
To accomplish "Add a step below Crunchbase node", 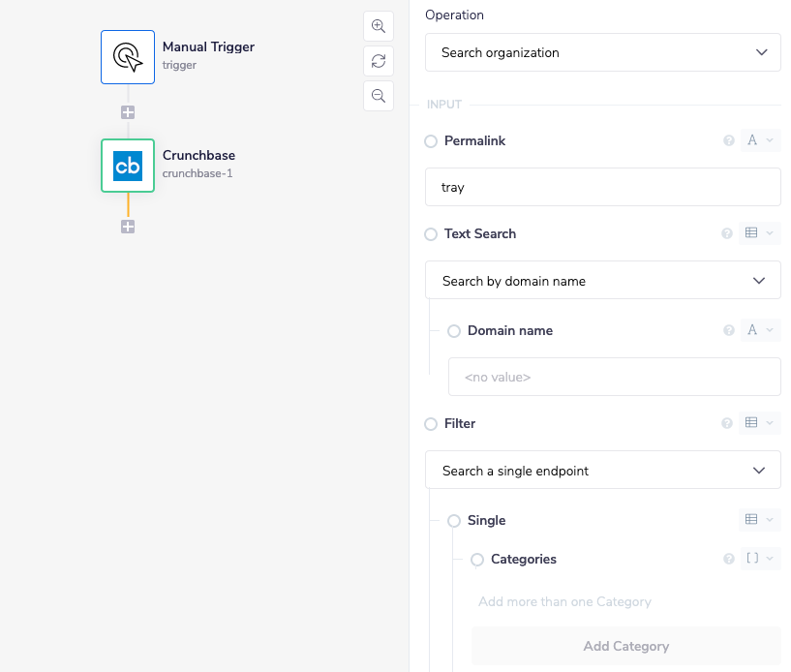I will coord(128,227).
